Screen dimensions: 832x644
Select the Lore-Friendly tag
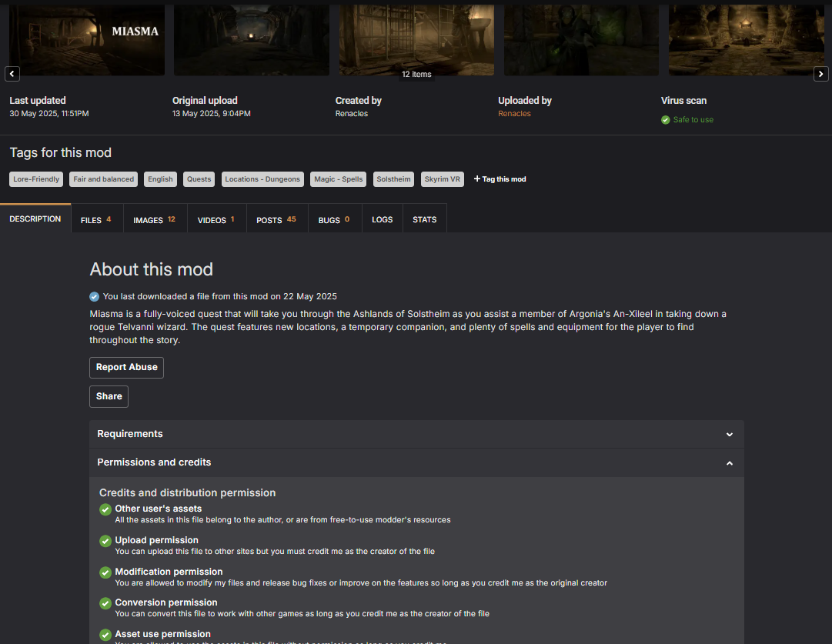coord(36,179)
